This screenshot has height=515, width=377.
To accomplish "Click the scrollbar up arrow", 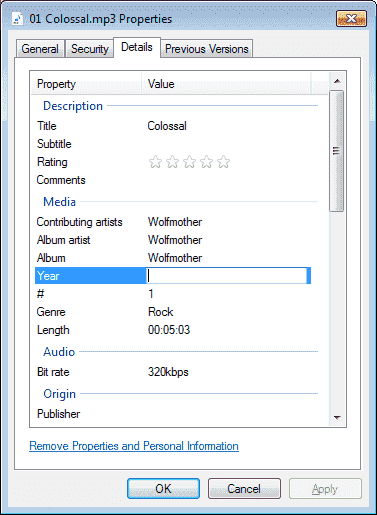I will click(337, 81).
